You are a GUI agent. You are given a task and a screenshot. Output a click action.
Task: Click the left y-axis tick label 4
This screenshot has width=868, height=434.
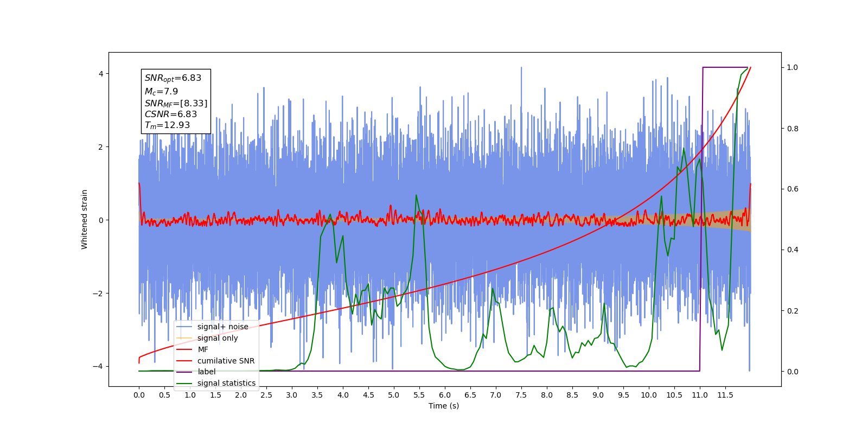tap(100, 74)
